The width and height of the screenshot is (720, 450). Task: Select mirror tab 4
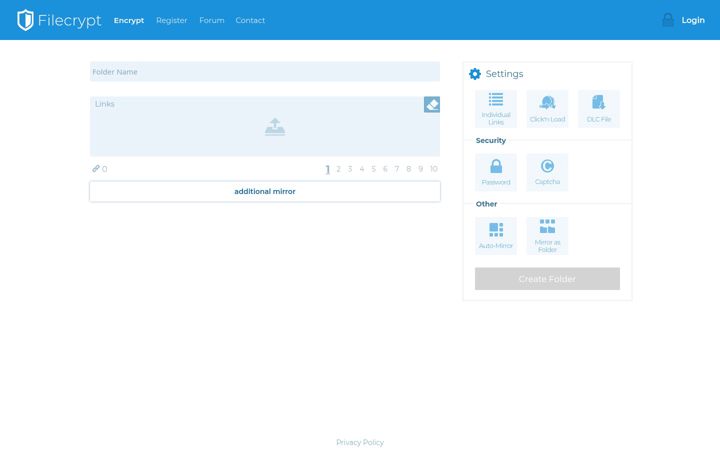point(362,169)
